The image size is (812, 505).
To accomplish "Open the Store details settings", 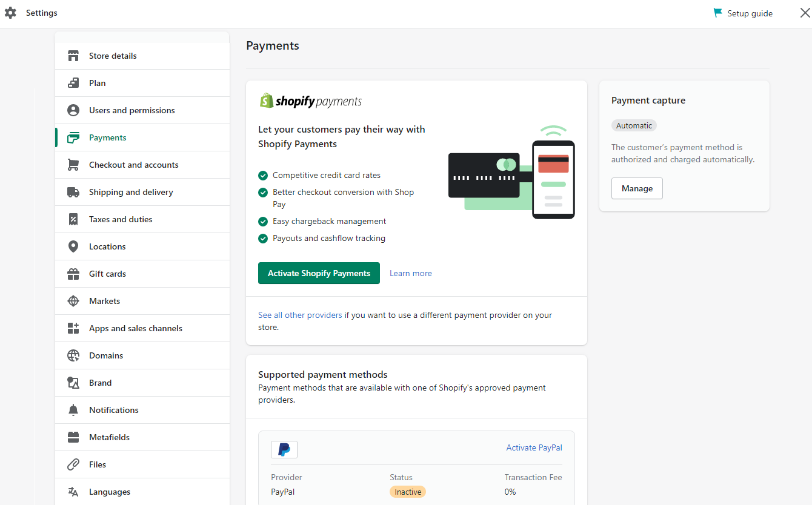I will coord(142,56).
